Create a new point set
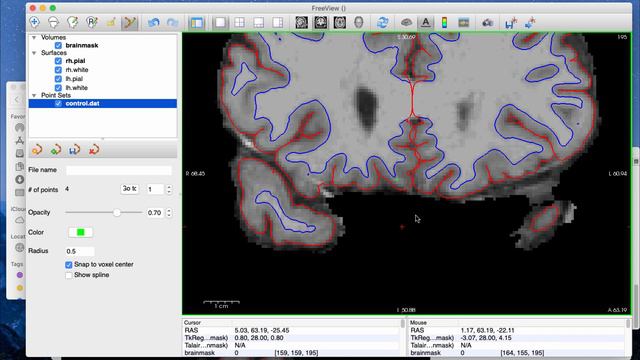Screen dimensions: 640x360 37,150
